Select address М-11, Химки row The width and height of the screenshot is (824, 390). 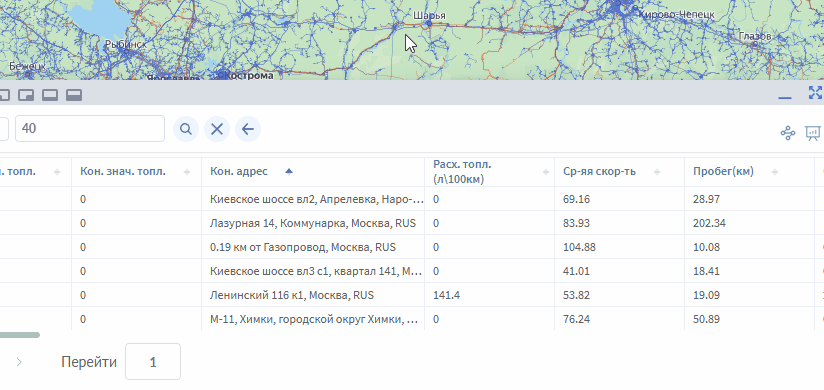(315, 320)
